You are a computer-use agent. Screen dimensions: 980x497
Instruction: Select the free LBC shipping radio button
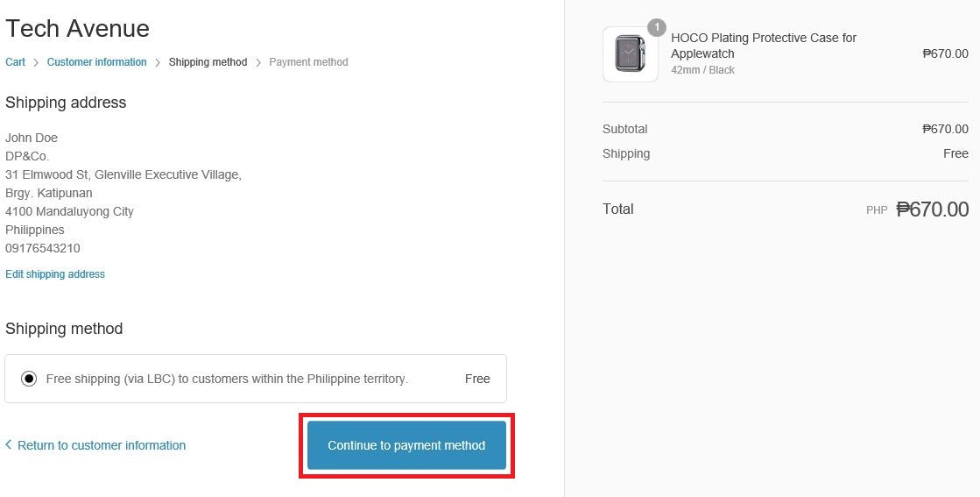click(x=29, y=379)
